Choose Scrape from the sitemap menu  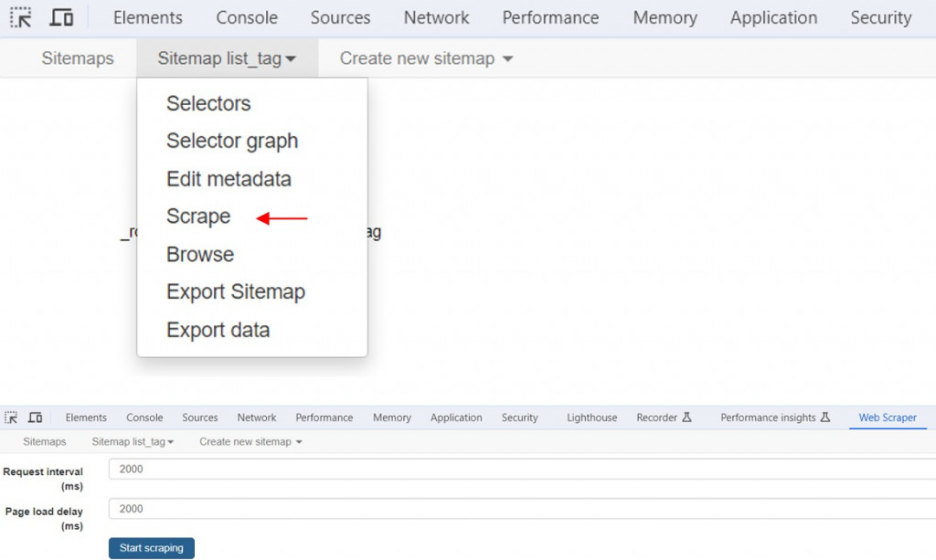pos(198,217)
